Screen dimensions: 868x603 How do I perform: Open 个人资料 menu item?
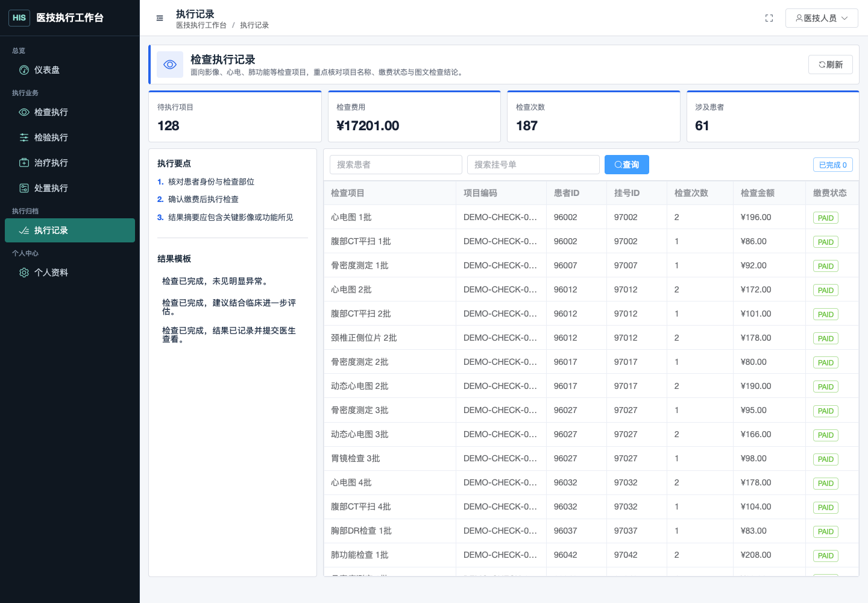coord(70,273)
